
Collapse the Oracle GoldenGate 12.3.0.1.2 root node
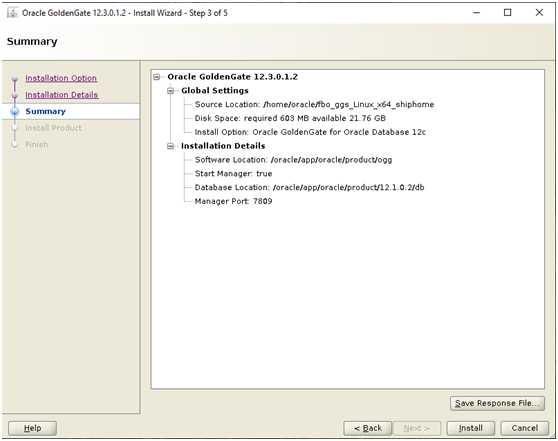click(157, 77)
